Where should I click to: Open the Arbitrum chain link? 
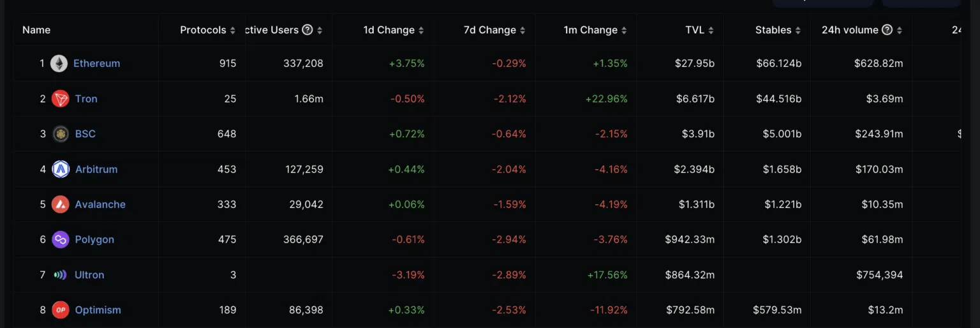96,169
